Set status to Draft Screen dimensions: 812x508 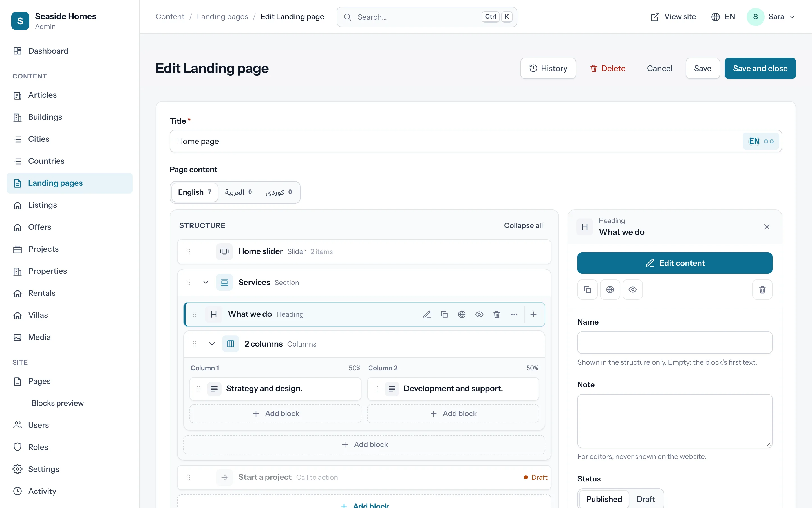pos(646,499)
